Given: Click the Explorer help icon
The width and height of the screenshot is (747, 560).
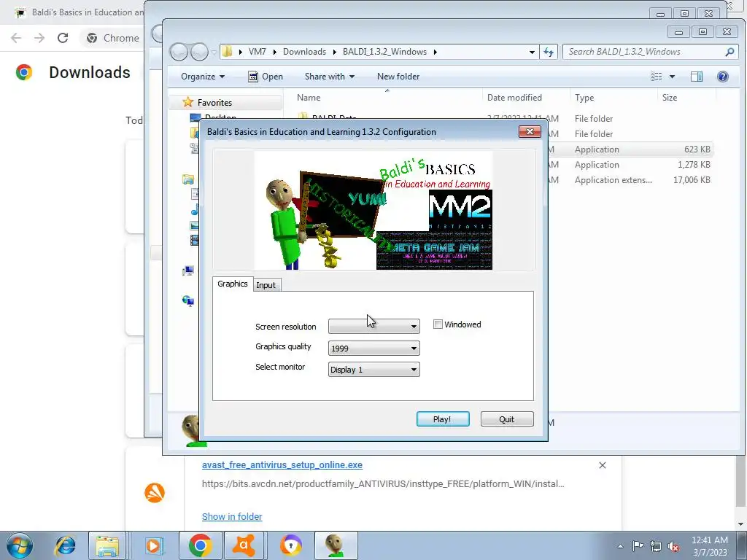Looking at the screenshot, I should pyautogui.click(x=723, y=77).
